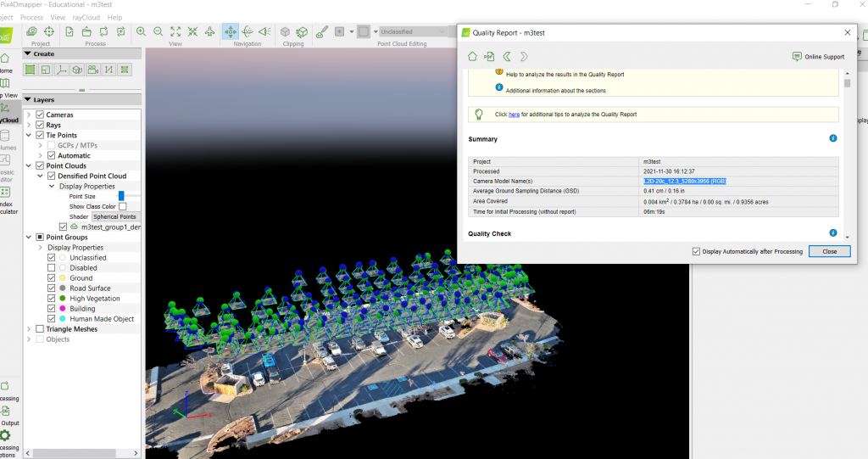
Task: Enable the Triangle Meshes layer checkbox
Action: pyautogui.click(x=40, y=328)
